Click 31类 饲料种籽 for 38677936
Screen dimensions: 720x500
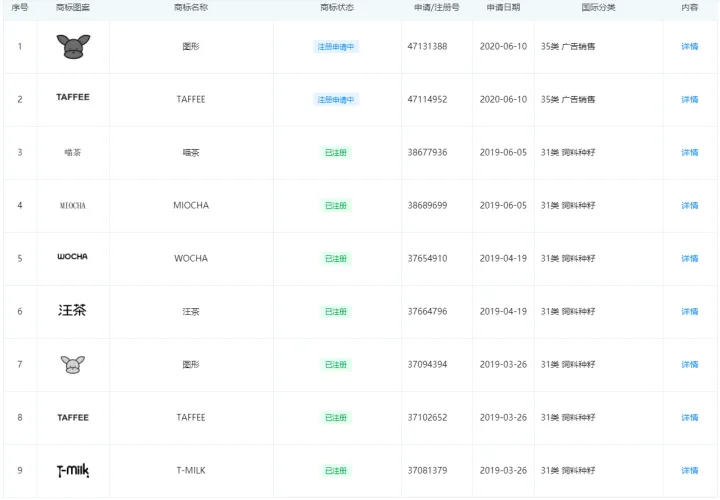coord(568,152)
